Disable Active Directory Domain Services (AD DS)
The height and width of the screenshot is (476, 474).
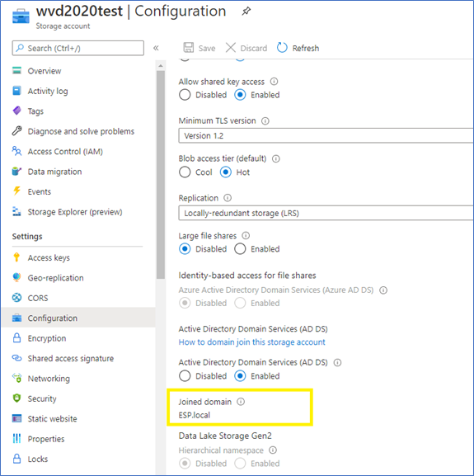(185, 376)
